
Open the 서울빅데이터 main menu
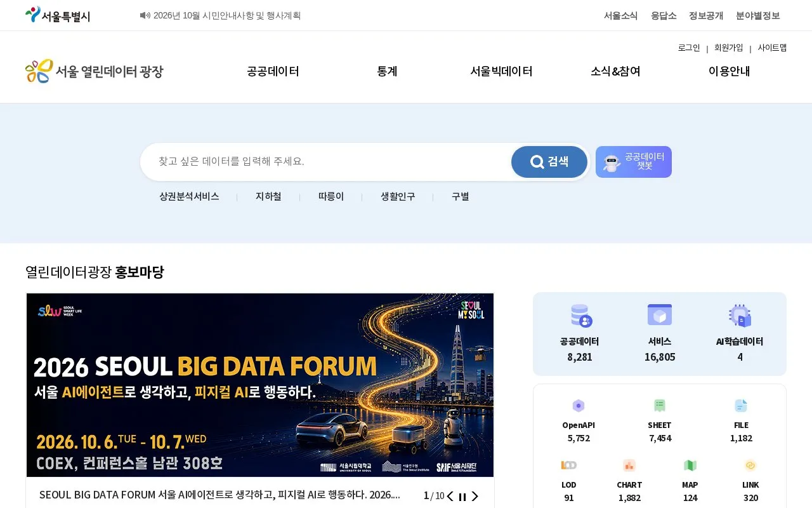click(x=501, y=71)
